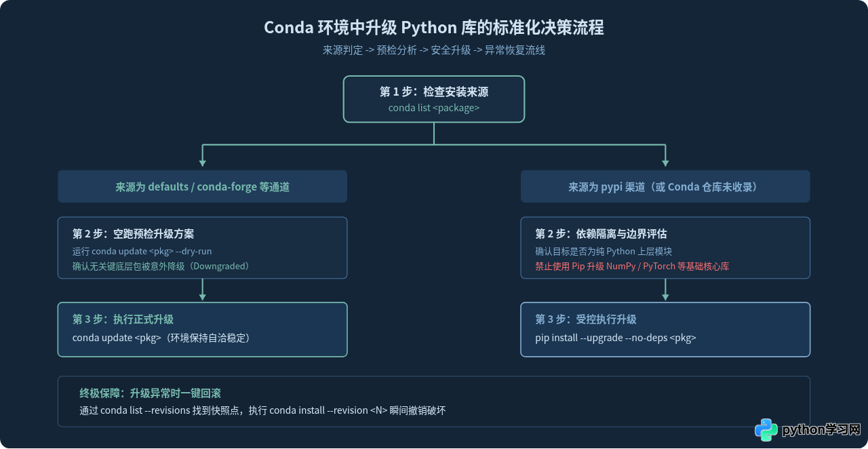Click the '确认目标是否为纯 Python 上层模块' line
Screen dimensions: 868x449
604,251
